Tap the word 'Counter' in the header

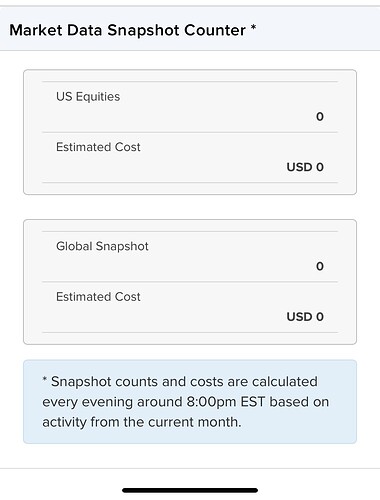(x=215, y=30)
